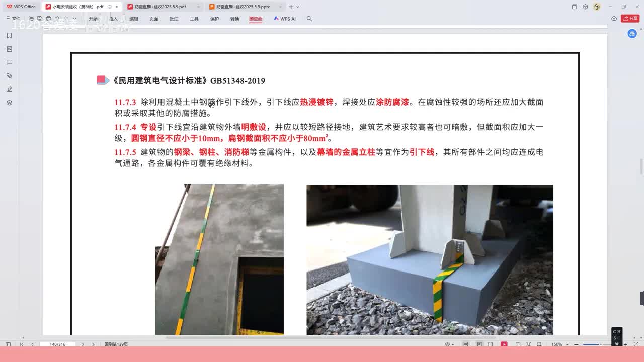Click clause number 11.7.4 in document

point(125,127)
